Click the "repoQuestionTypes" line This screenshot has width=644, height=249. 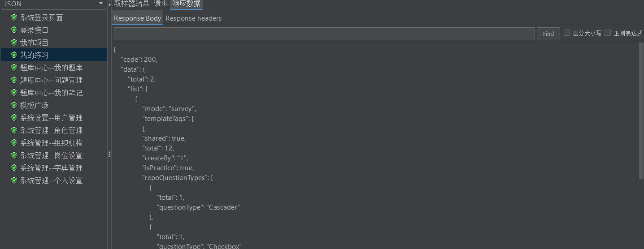pyautogui.click(x=178, y=177)
